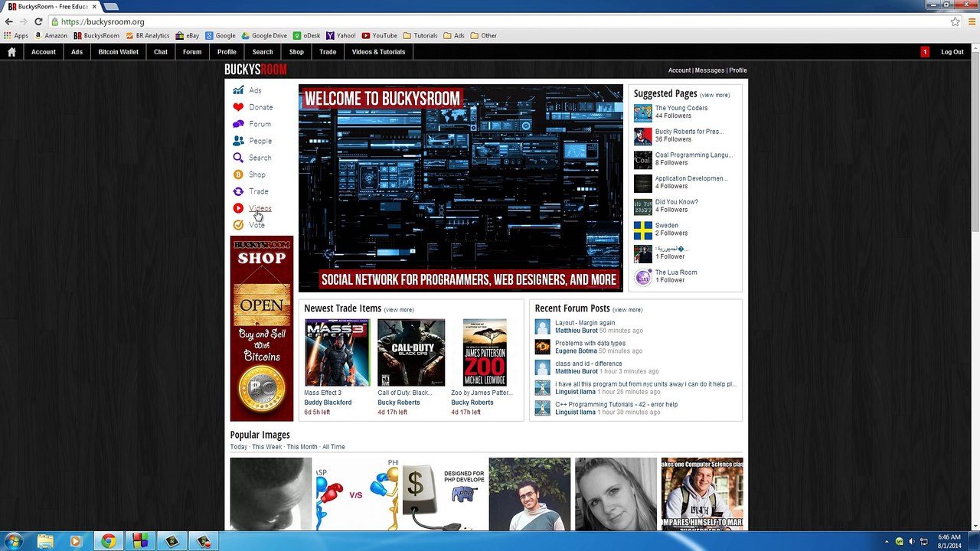Open the Sweden page flag thumbnail
The image size is (980, 551).
[x=643, y=230]
